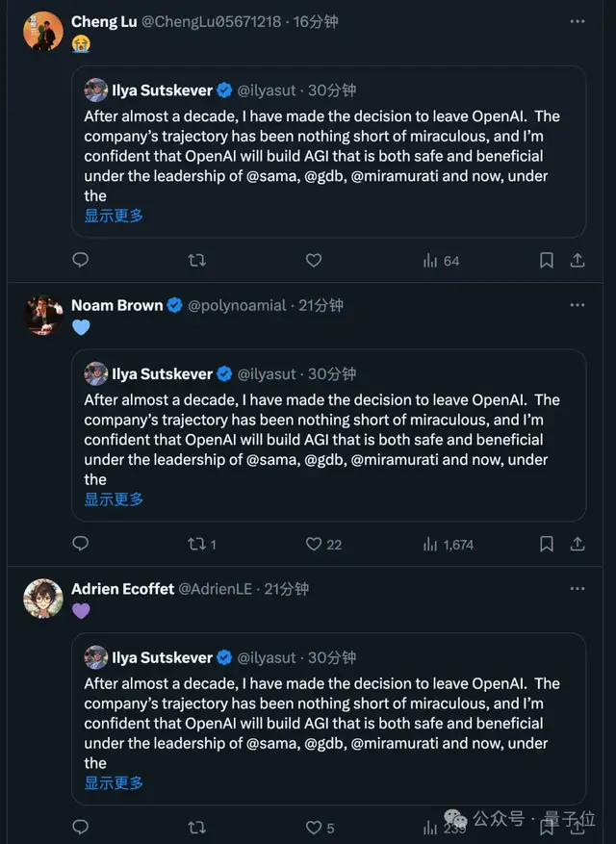This screenshot has width=616, height=844.
Task: Bookmark Noam Brown's tweet
Action: [x=546, y=544]
